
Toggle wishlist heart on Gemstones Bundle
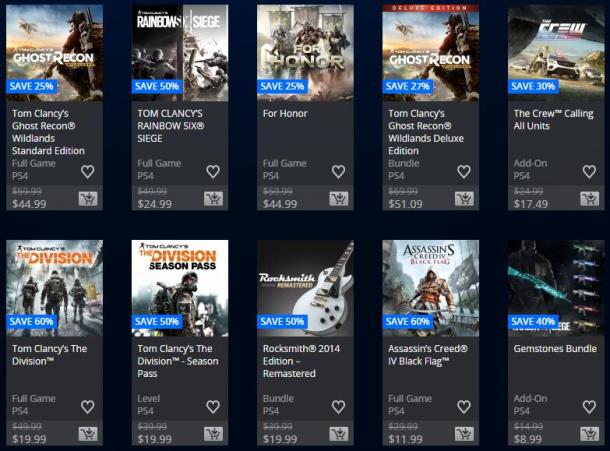click(589, 407)
